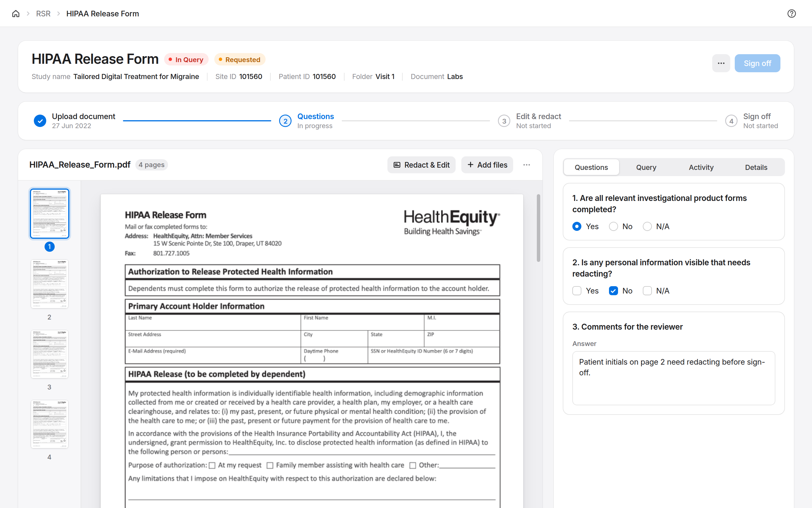Viewport: 812px width, 508px height.
Task: Click the Comments for the reviewer answer field
Action: point(673,378)
